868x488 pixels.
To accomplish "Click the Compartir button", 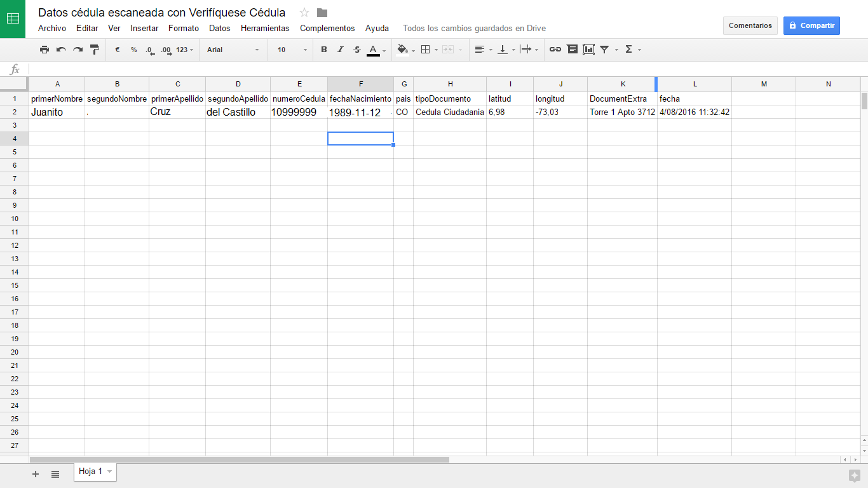I will tap(811, 25).
